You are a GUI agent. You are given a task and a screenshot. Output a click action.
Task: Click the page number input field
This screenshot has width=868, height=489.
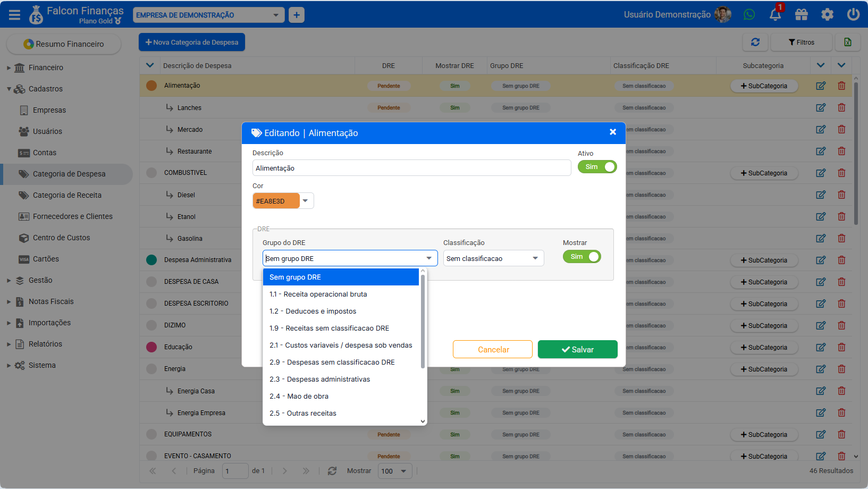click(235, 471)
